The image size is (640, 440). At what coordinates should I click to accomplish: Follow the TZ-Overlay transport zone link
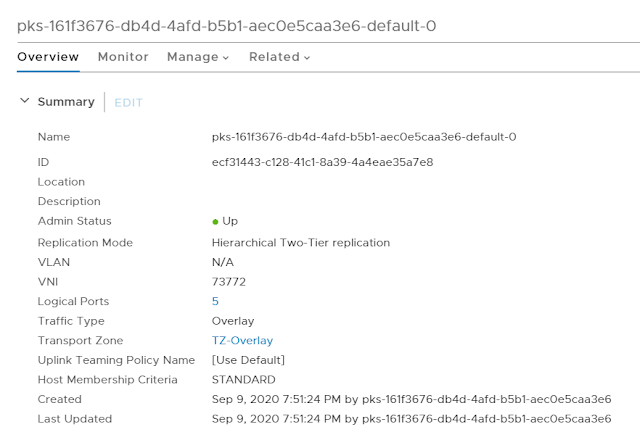(242, 341)
